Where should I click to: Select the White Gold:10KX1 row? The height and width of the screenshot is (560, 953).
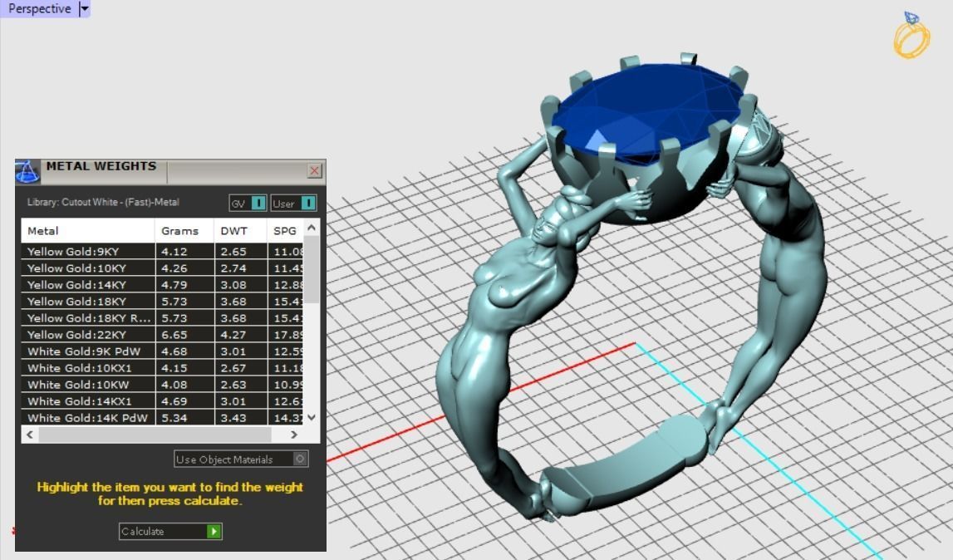pos(162,368)
